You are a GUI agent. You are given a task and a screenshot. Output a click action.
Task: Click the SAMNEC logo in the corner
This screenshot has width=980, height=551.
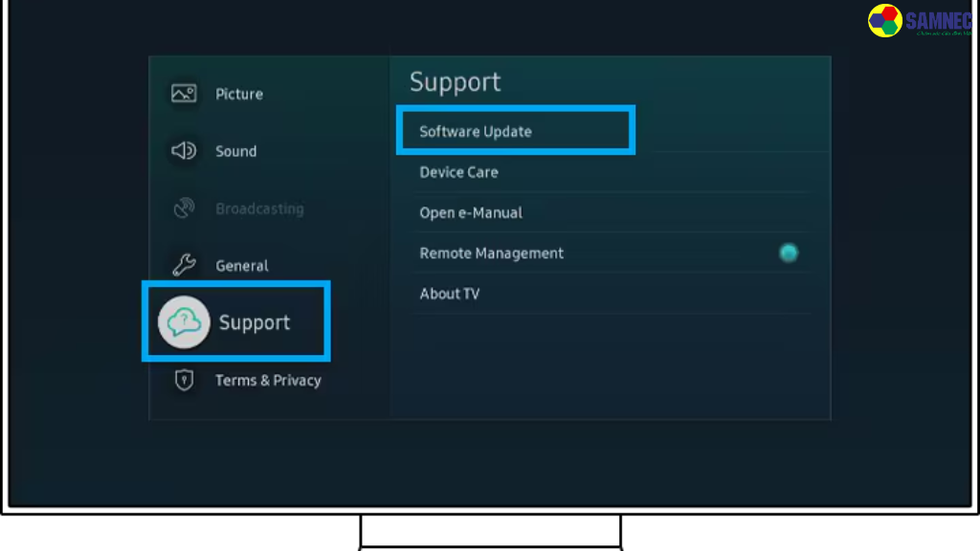(x=919, y=20)
